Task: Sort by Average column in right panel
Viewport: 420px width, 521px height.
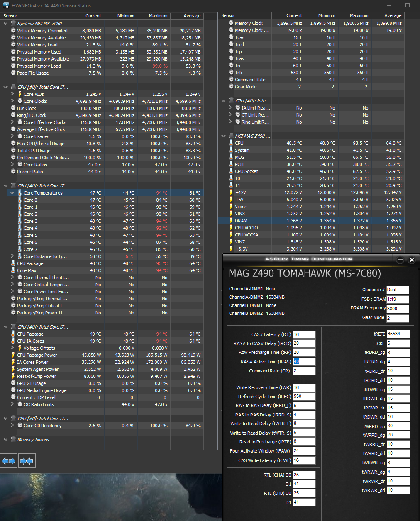Action: 388,15
